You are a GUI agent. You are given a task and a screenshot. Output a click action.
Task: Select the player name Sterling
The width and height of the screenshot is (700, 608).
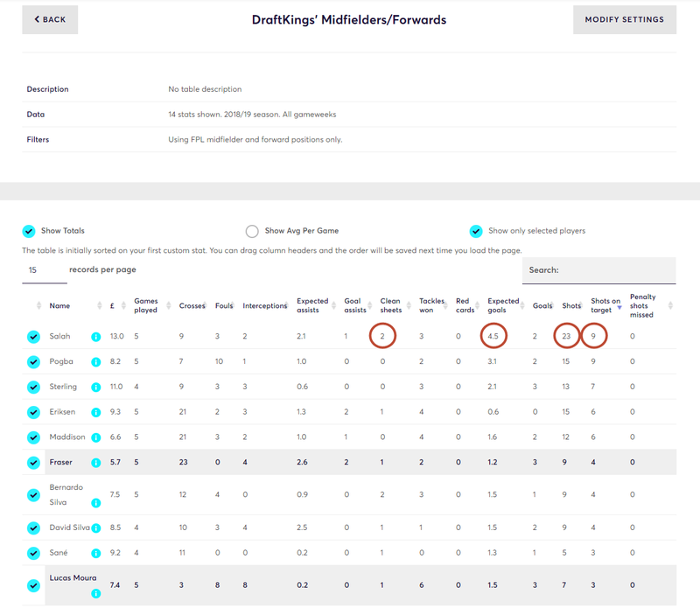pos(63,387)
